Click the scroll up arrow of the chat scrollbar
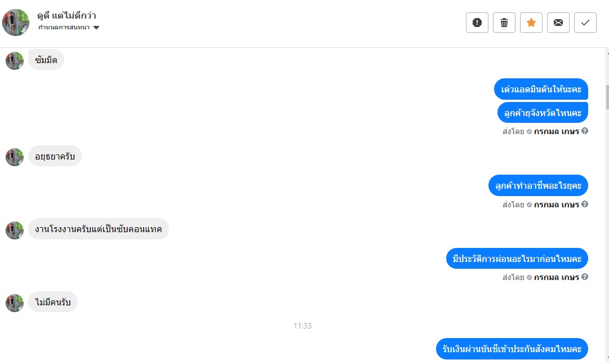This screenshot has width=609, height=364. click(x=607, y=52)
